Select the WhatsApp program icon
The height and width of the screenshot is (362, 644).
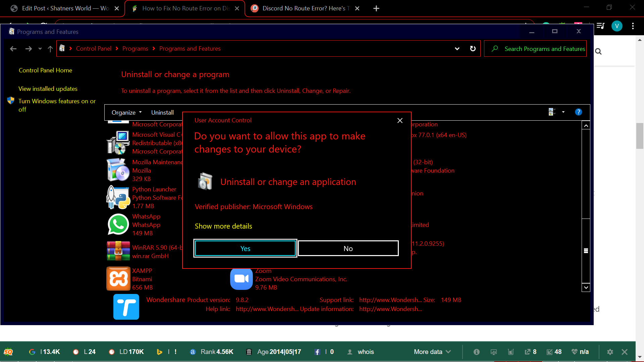pos(118,224)
